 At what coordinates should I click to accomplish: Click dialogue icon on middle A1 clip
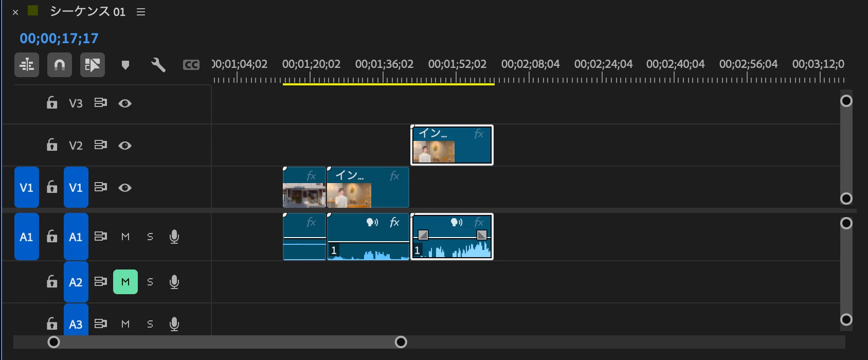(372, 222)
